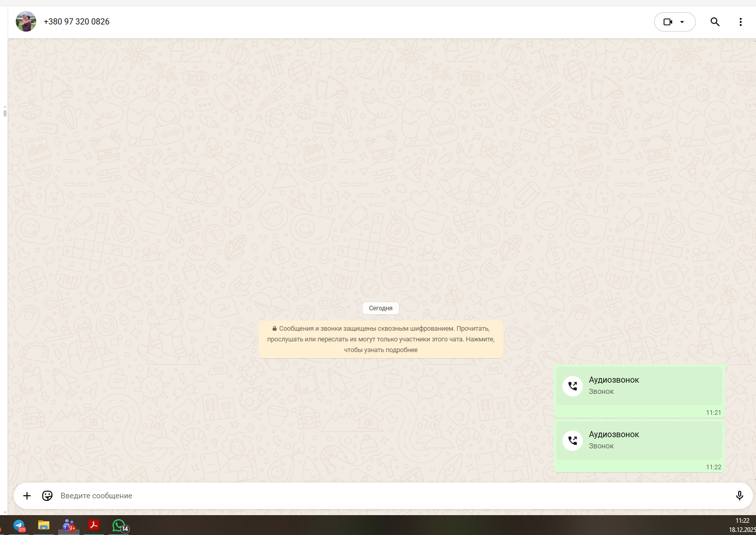This screenshot has height=535, width=756.
Task: Search messages with the magnifier icon
Action: point(715,22)
